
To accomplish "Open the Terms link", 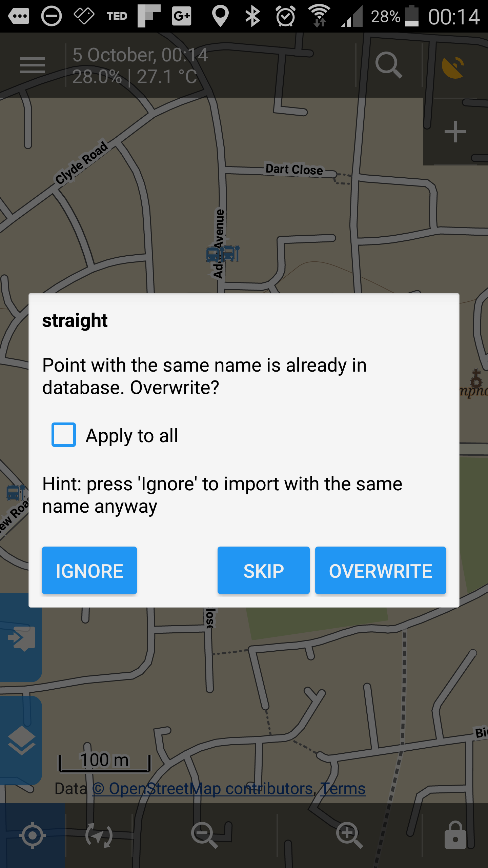I will (343, 789).
